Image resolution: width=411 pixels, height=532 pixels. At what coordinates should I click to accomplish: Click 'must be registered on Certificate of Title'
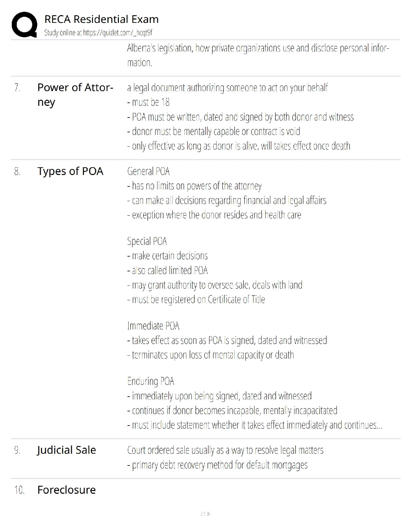pos(196,299)
